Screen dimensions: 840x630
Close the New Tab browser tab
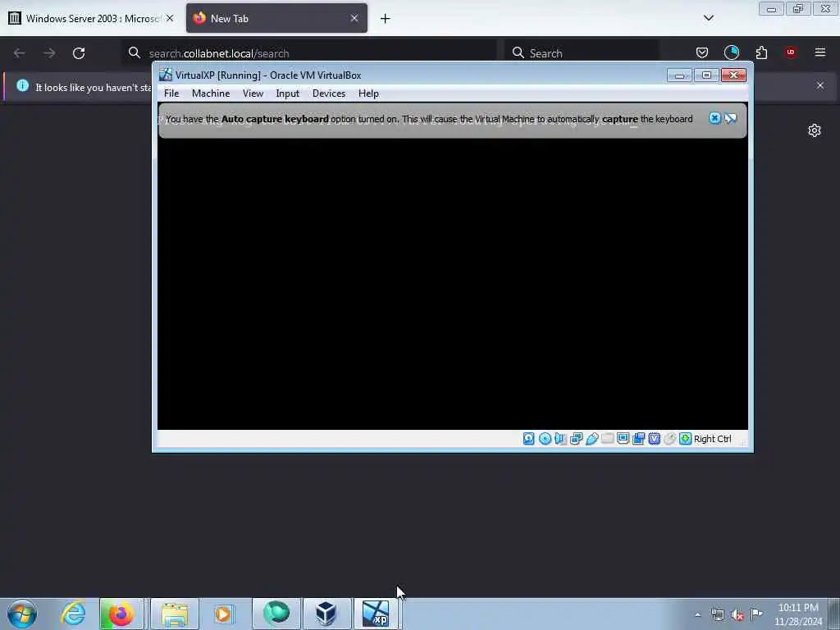[354, 18]
